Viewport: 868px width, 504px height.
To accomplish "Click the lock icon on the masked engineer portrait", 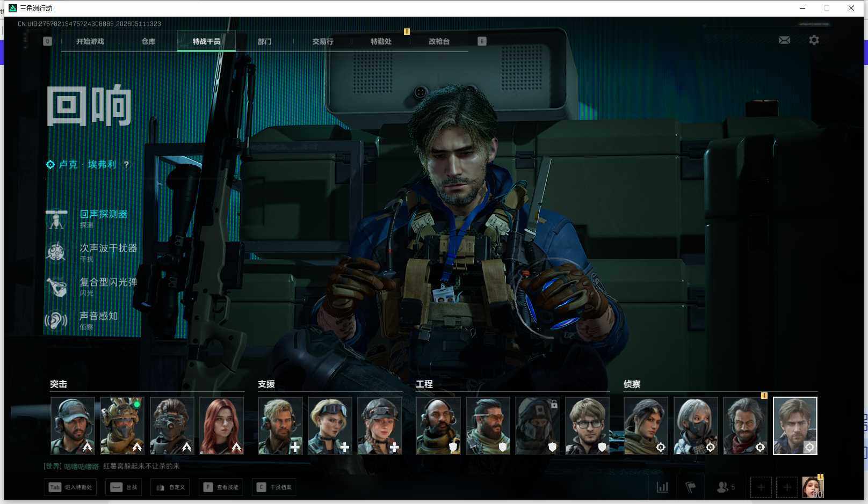I will [554, 404].
